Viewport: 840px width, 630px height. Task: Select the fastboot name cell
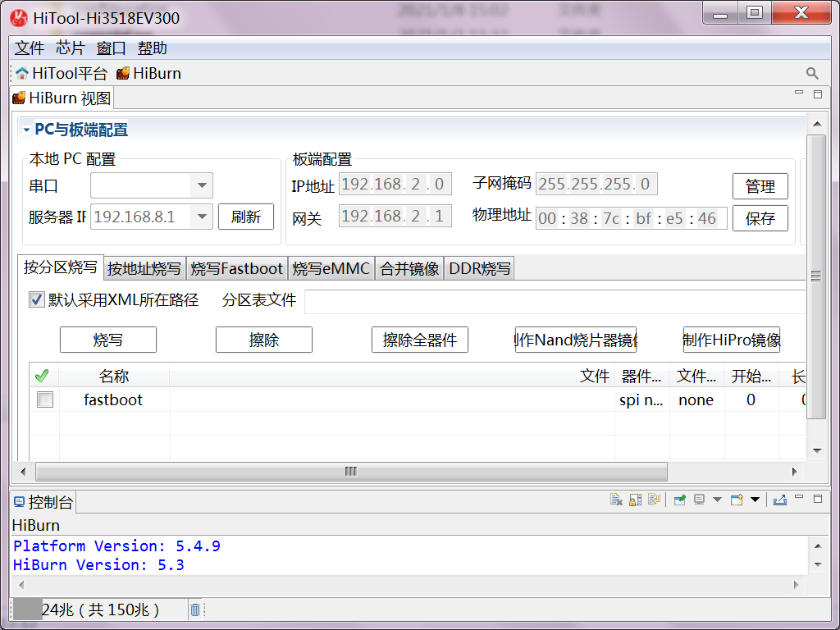[x=113, y=399]
